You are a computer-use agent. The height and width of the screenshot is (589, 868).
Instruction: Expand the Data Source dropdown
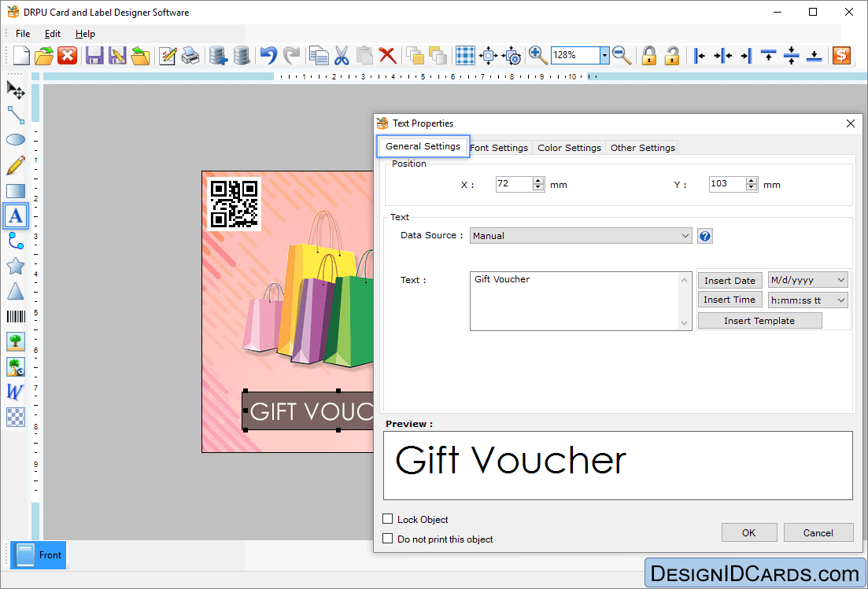coord(685,236)
